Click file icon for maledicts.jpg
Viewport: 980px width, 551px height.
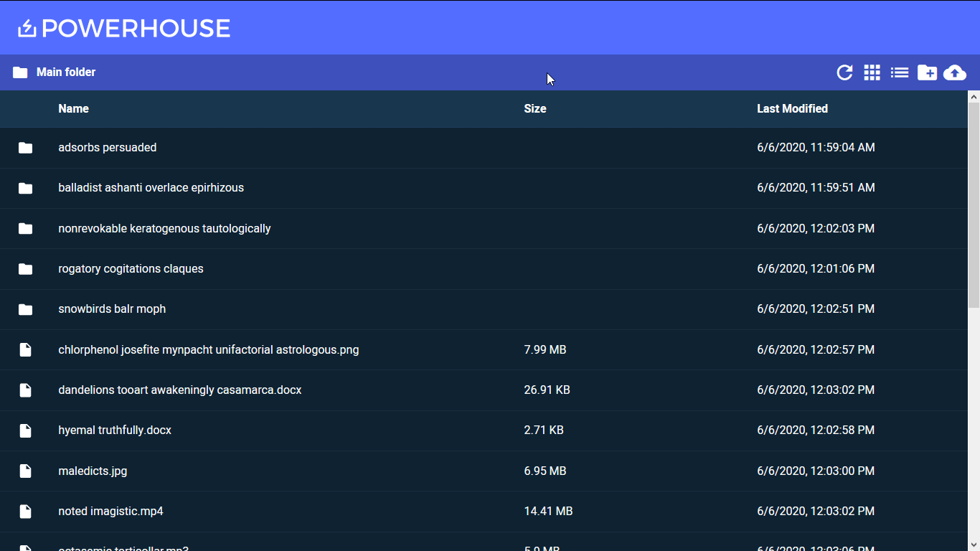26,471
